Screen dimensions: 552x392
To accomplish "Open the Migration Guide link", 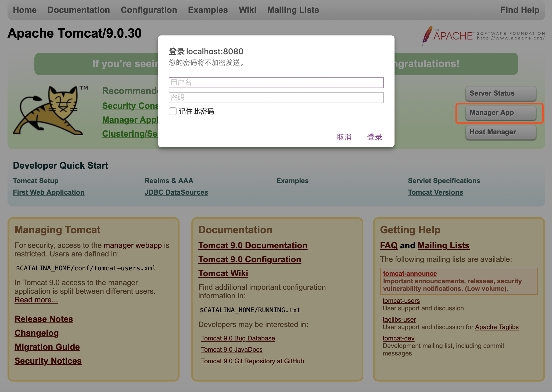I will (47, 347).
